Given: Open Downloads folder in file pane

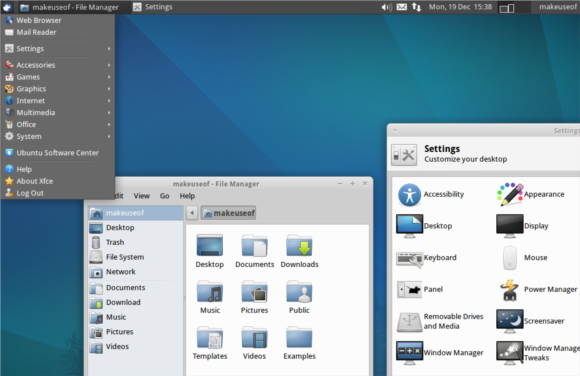Looking at the screenshot, I should pyautogui.click(x=299, y=245).
